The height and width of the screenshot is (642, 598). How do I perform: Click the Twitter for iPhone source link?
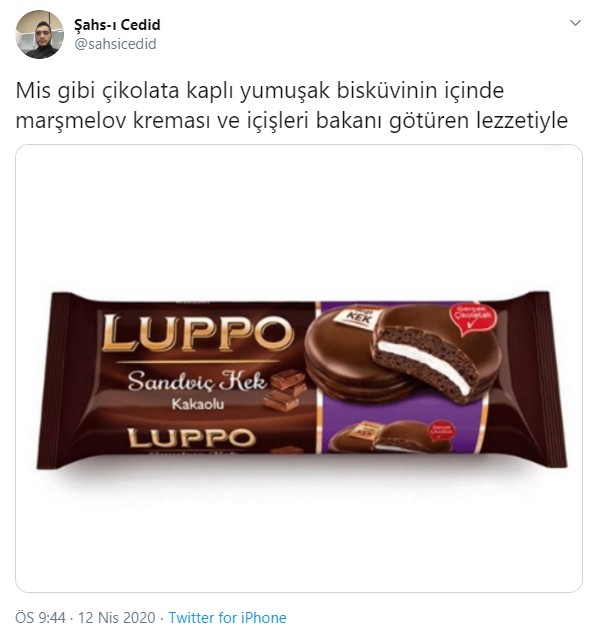coord(228,617)
